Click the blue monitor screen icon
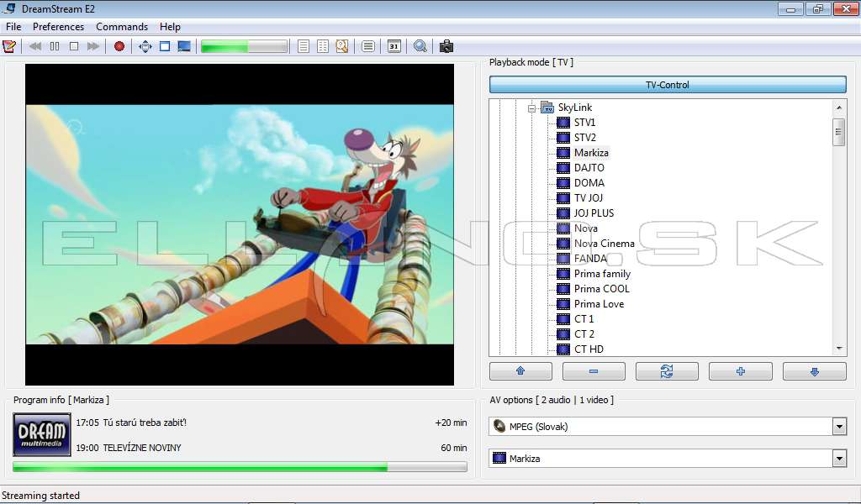Image resolution: width=861 pixels, height=504 pixels. (x=184, y=46)
